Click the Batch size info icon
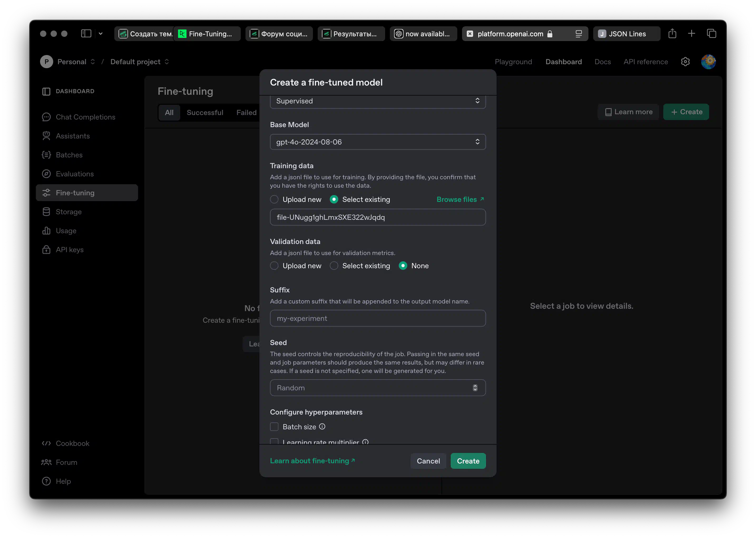The width and height of the screenshot is (756, 538). click(322, 427)
